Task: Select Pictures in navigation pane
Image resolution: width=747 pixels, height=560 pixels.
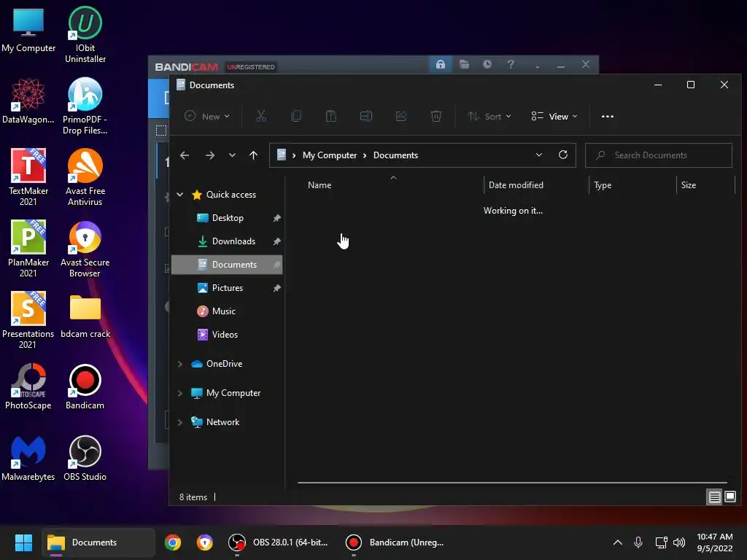Action: (227, 287)
